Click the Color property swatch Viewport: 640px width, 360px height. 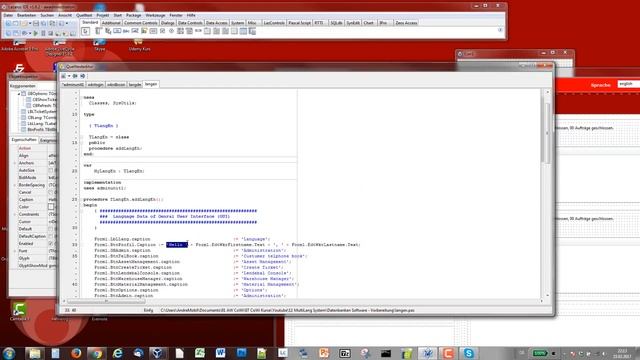(x=51, y=207)
